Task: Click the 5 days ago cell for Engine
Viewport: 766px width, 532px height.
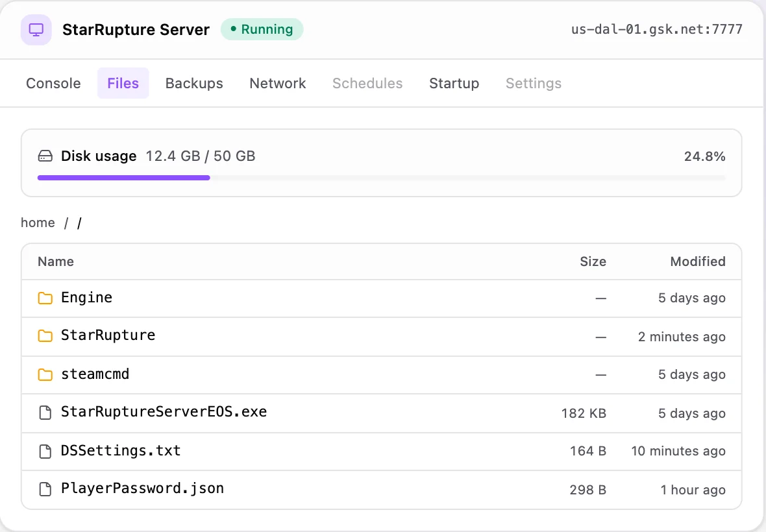Action: [692, 298]
